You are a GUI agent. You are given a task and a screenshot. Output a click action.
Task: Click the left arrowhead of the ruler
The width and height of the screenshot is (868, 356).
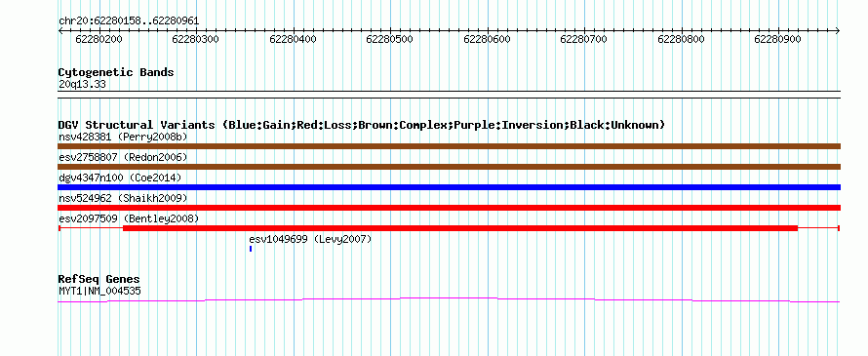pos(60,31)
